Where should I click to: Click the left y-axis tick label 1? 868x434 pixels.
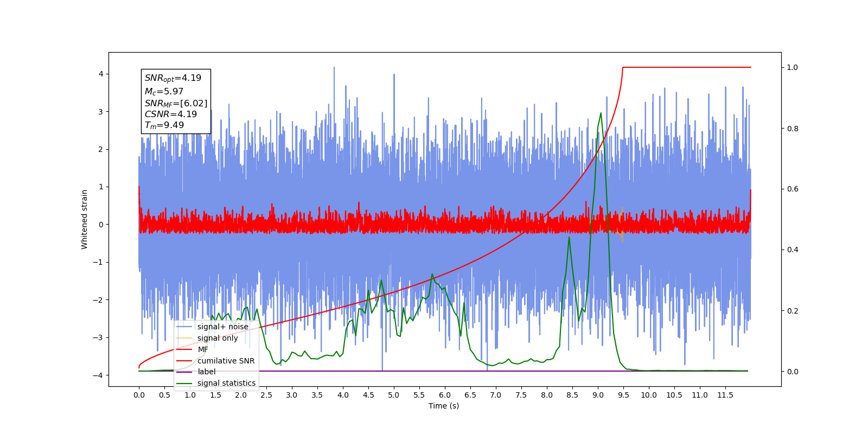[101, 187]
